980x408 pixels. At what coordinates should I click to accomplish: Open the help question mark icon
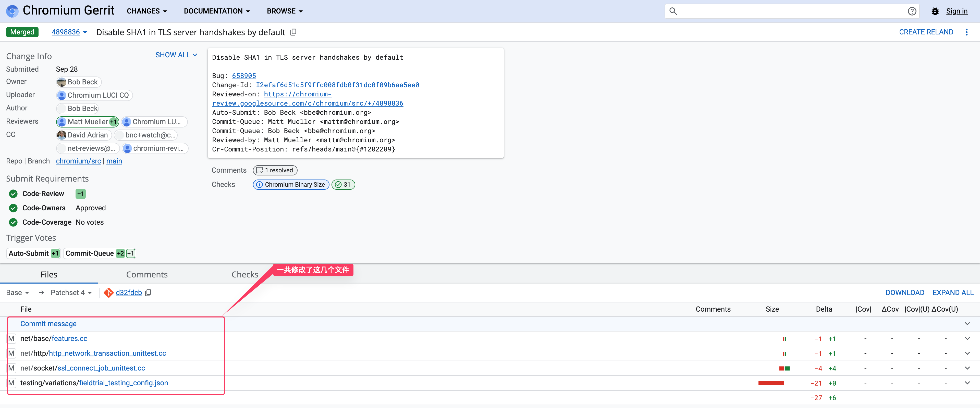click(x=912, y=11)
